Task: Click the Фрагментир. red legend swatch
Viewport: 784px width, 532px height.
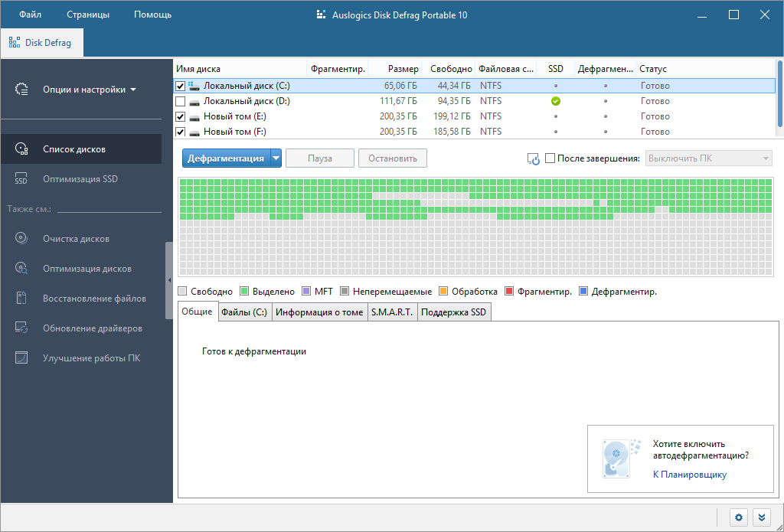Action: click(x=509, y=291)
